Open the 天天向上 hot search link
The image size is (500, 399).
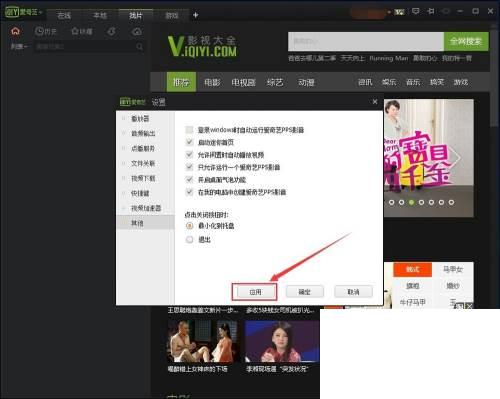(x=352, y=58)
